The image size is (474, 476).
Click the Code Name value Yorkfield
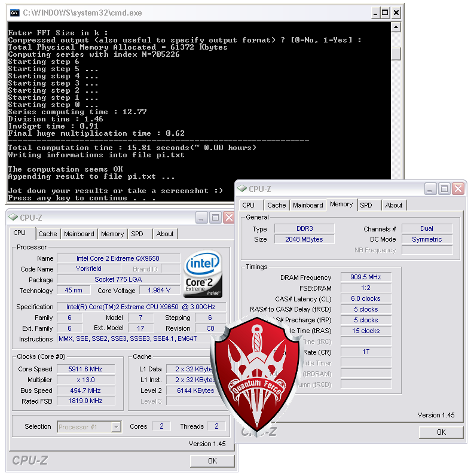pos(88,268)
